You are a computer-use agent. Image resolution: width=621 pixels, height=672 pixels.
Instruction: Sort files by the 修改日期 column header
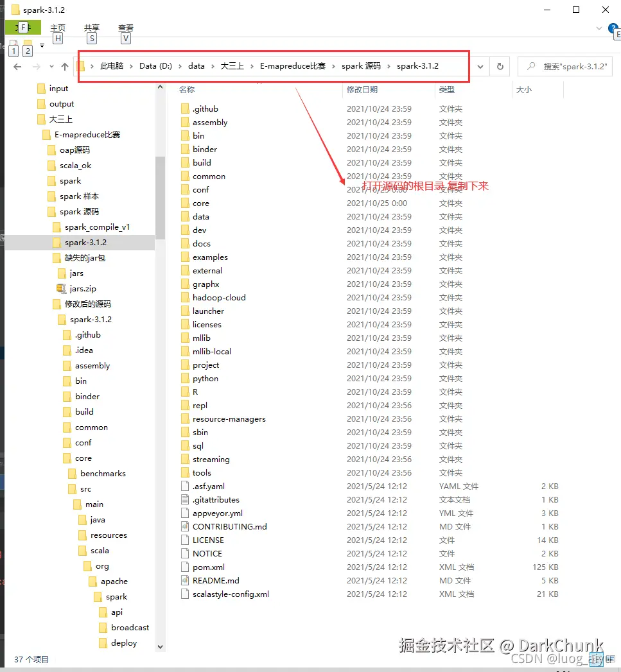tap(362, 90)
